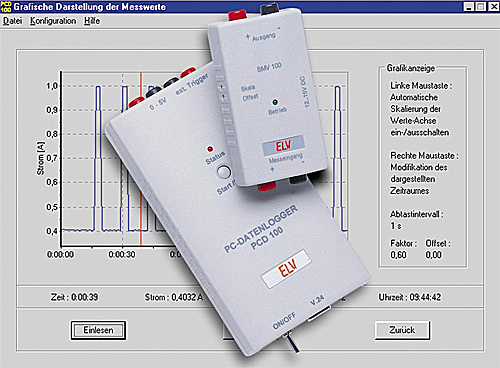Click the Zurück button
Viewport: 500px width, 368px height.
(402, 330)
